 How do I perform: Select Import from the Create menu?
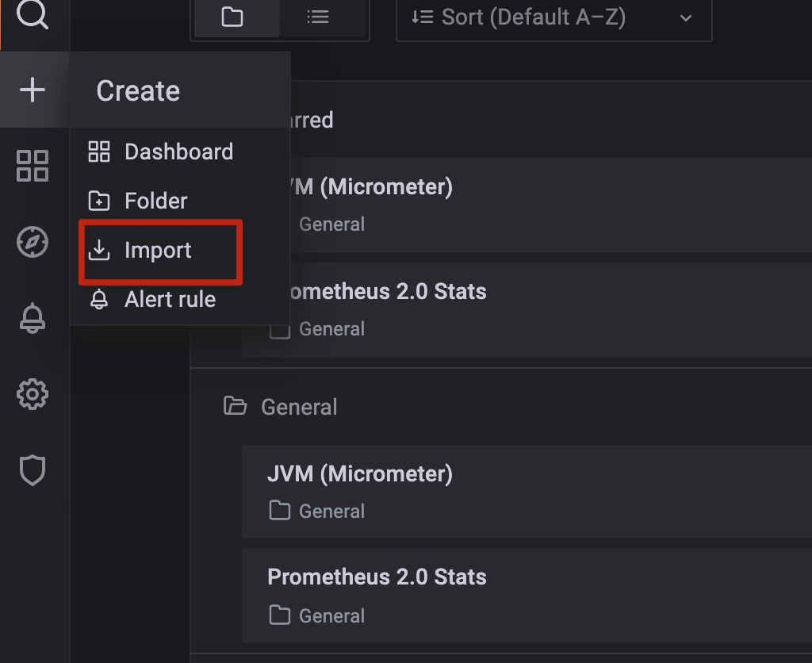(158, 250)
